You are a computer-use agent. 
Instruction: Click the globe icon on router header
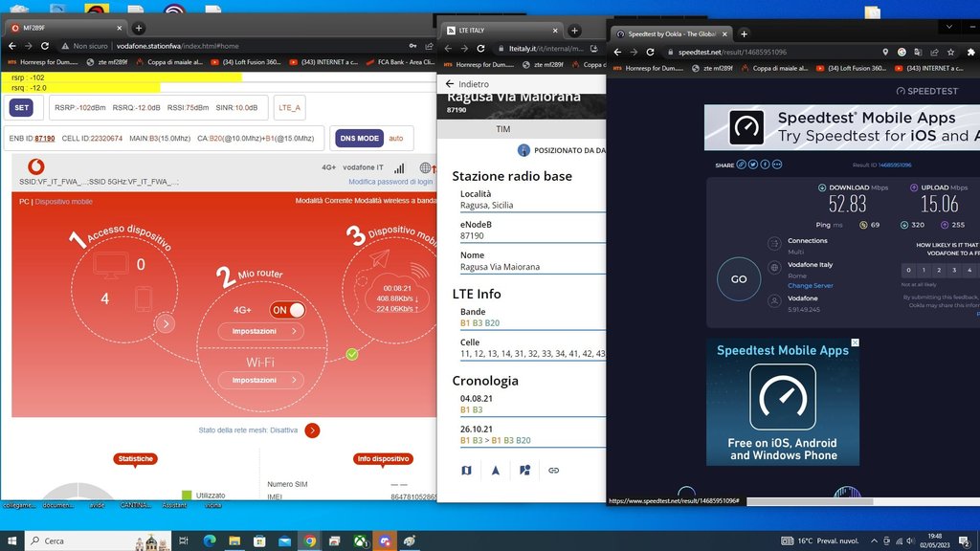(425, 167)
